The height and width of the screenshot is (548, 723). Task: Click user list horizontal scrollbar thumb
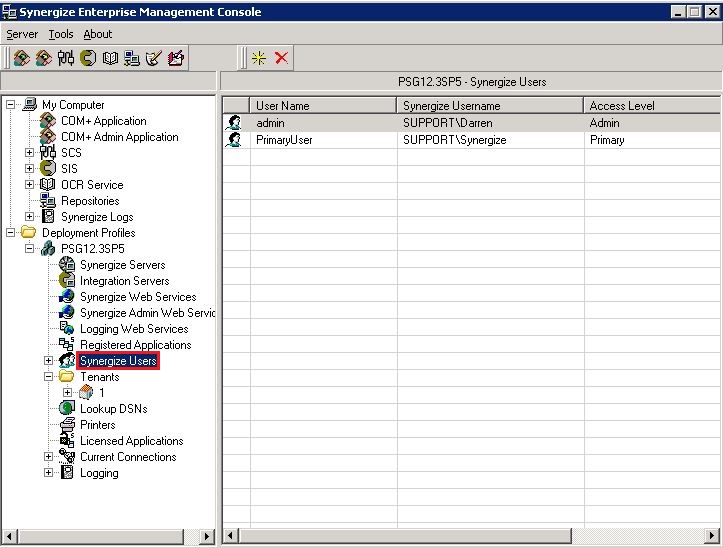[404, 536]
